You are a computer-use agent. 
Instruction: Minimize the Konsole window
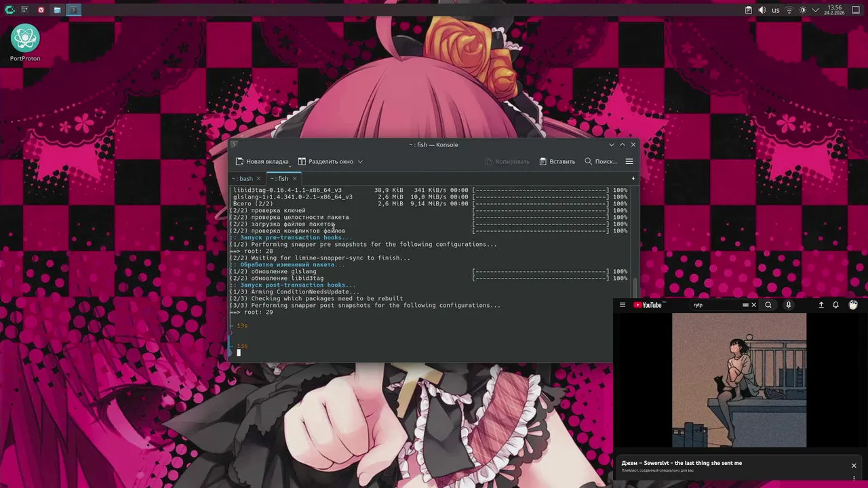(612, 144)
